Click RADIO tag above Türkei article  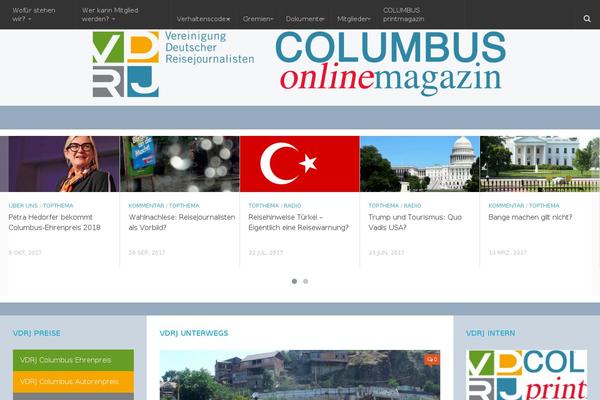292,206
